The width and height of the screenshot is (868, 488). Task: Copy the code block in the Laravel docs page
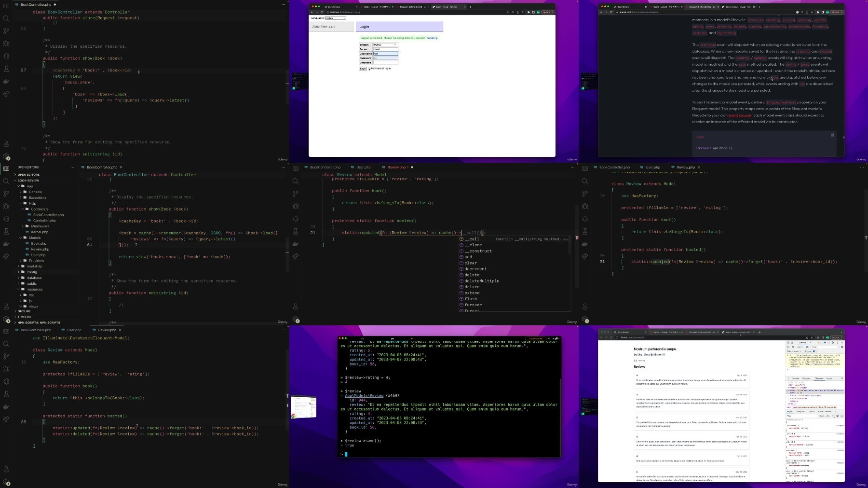click(832, 135)
